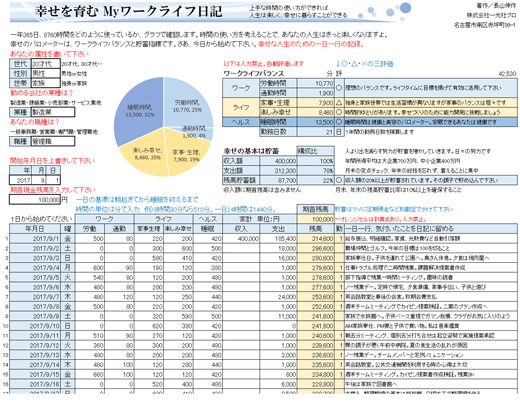Click the ライフ category cell in balance table
Image resolution: width=520 pixels, height=403 pixels.
click(241, 107)
